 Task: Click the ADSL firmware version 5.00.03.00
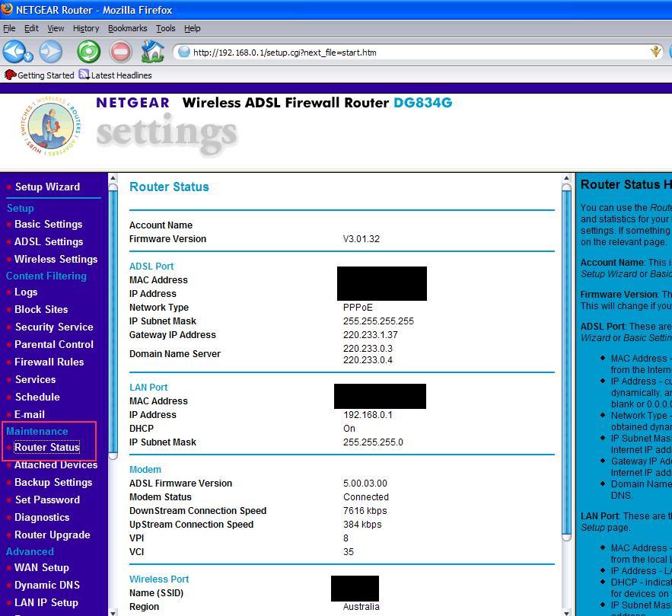[x=365, y=483]
